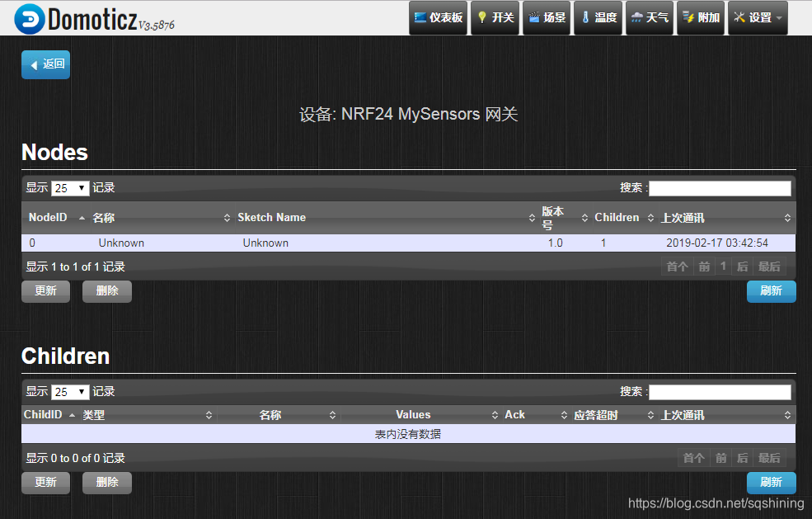The height and width of the screenshot is (519, 812).
Task: Click timestamp 2019-02-17 03:42:54
Action: click(717, 243)
